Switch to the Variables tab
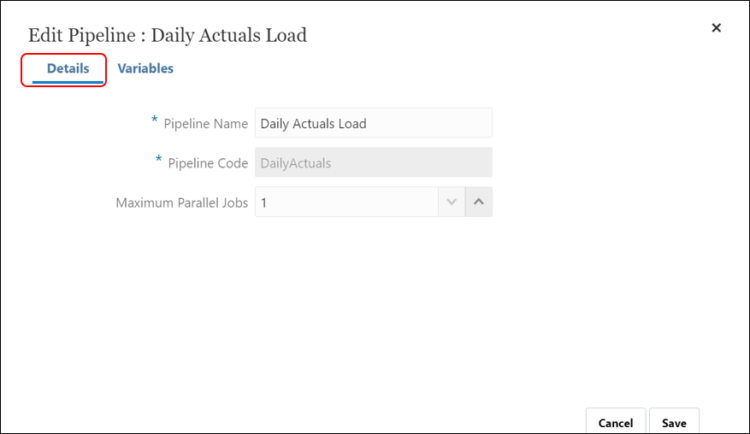The width and height of the screenshot is (750, 434). tap(145, 69)
